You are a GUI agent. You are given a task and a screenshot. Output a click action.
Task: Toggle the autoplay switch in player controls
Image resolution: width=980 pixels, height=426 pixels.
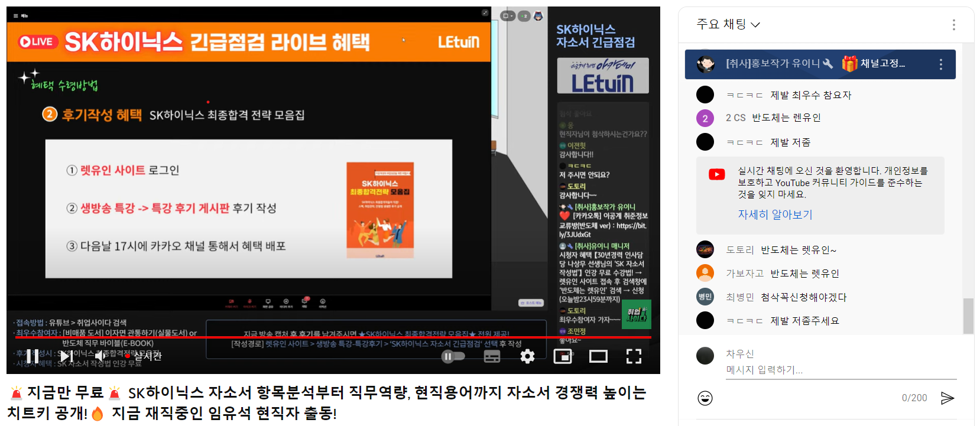click(453, 356)
